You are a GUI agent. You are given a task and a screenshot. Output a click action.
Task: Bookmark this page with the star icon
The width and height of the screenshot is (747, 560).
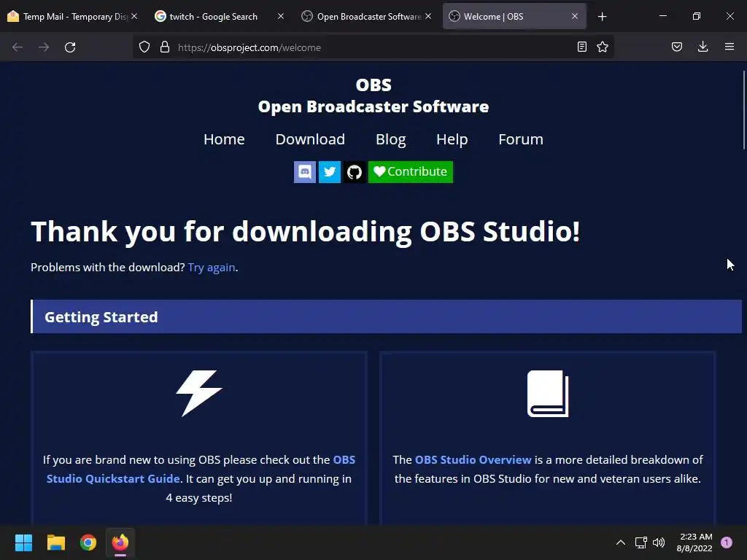603,47
